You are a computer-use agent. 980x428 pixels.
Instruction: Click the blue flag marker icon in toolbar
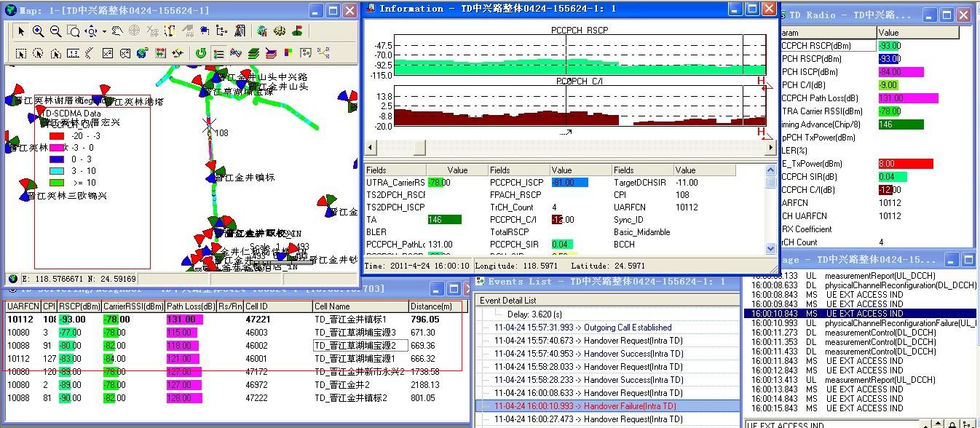203,31
